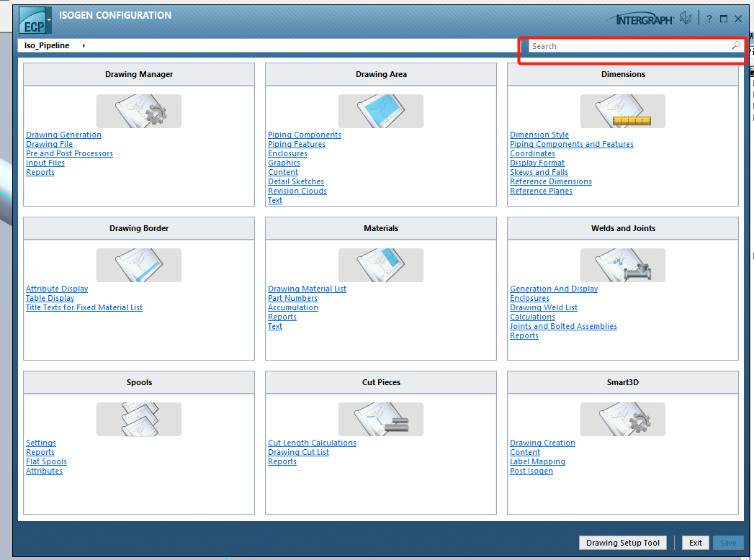The width and height of the screenshot is (754, 560).
Task: Click the Intergraph emblem icon
Action: click(x=686, y=19)
